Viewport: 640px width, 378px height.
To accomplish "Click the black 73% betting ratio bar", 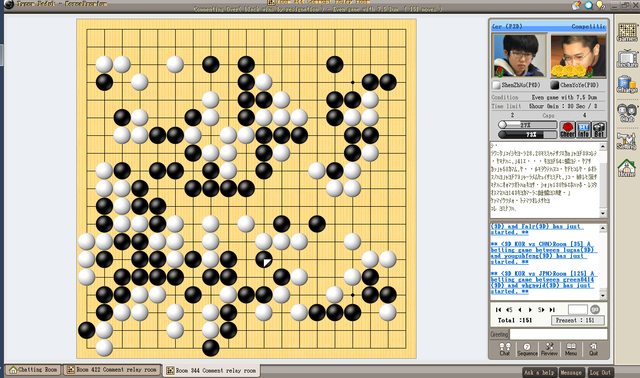I will click(x=527, y=134).
